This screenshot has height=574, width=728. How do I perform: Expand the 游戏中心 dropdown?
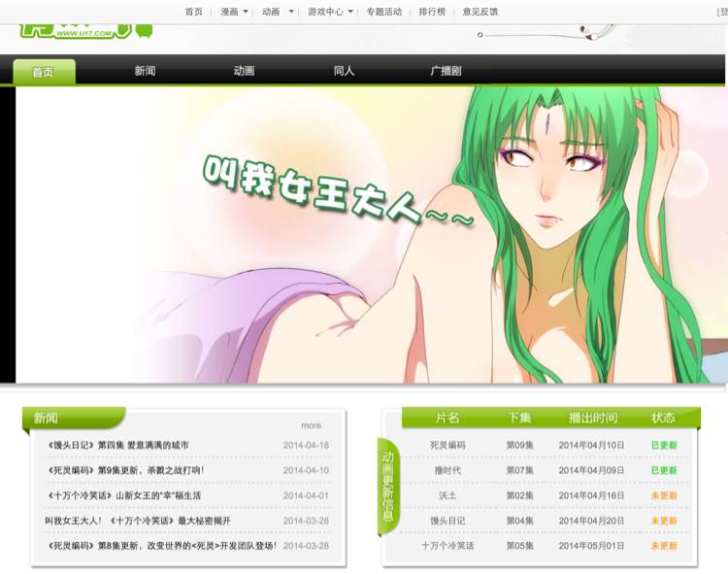tap(350, 12)
